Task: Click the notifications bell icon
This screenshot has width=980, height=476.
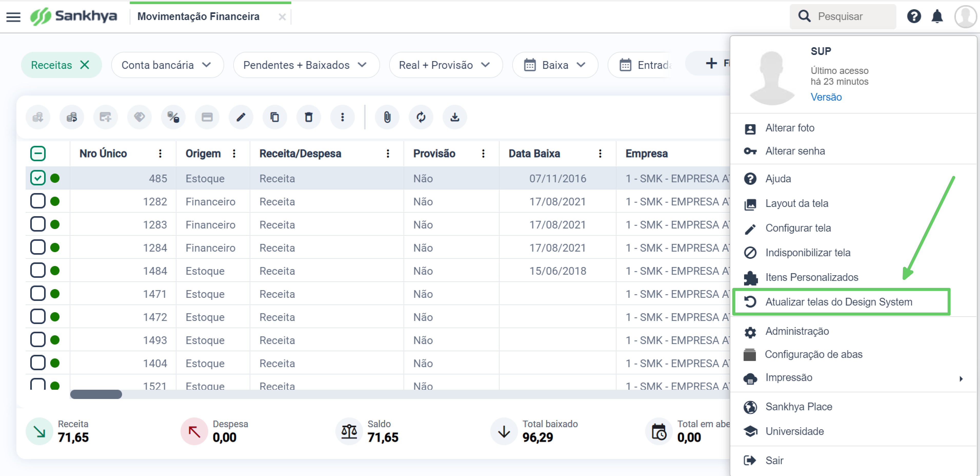Action: (937, 16)
